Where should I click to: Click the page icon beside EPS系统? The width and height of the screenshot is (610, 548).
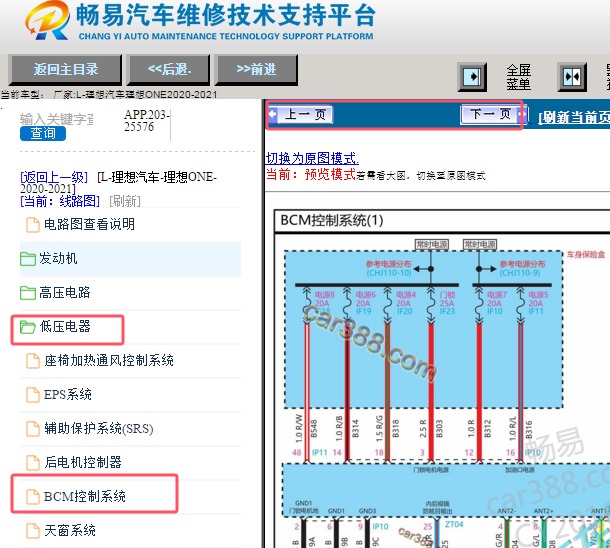(33, 395)
